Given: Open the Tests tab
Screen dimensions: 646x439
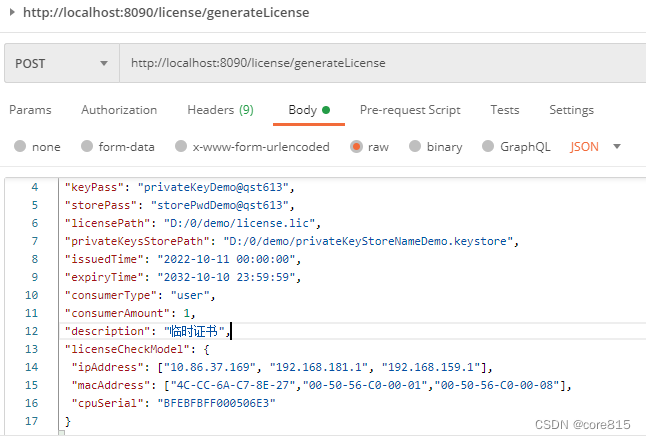Looking at the screenshot, I should pyautogui.click(x=504, y=110).
